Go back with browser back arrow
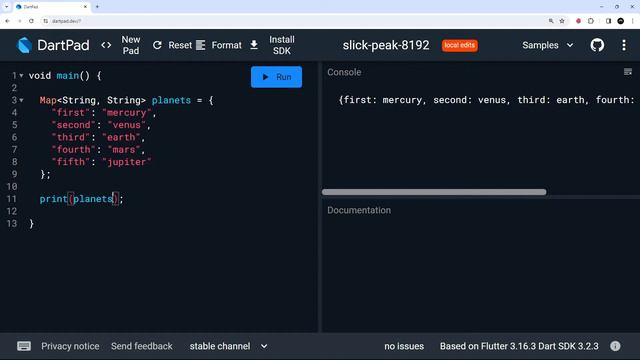640x360 pixels. 7,21
